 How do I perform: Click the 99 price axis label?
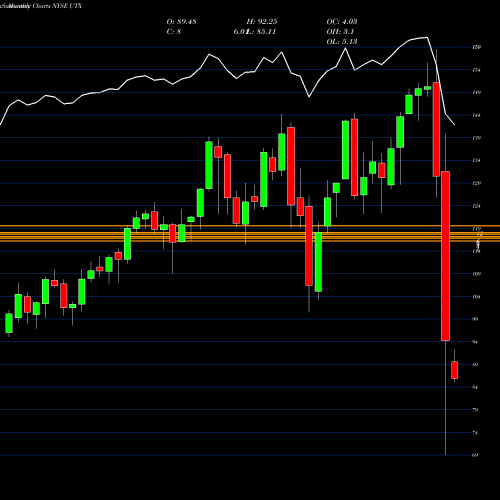(475, 319)
